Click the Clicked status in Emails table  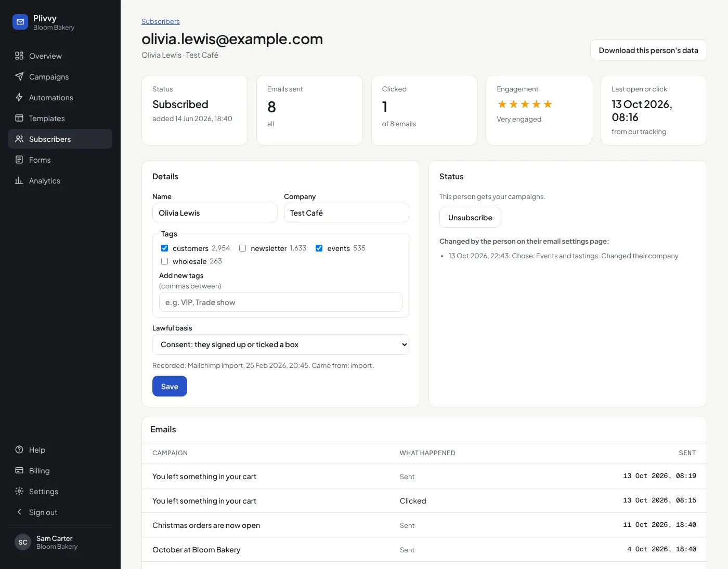(413, 501)
